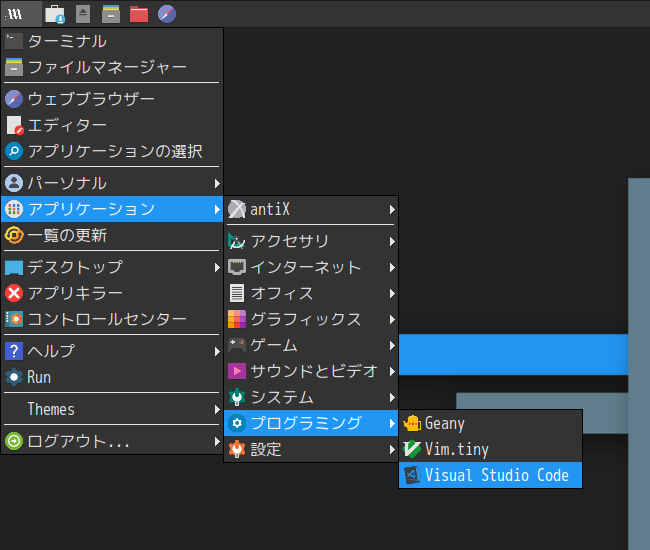Choose ウェブブラウザー menu entry
Screen dimensions: 650x550
pos(112,99)
